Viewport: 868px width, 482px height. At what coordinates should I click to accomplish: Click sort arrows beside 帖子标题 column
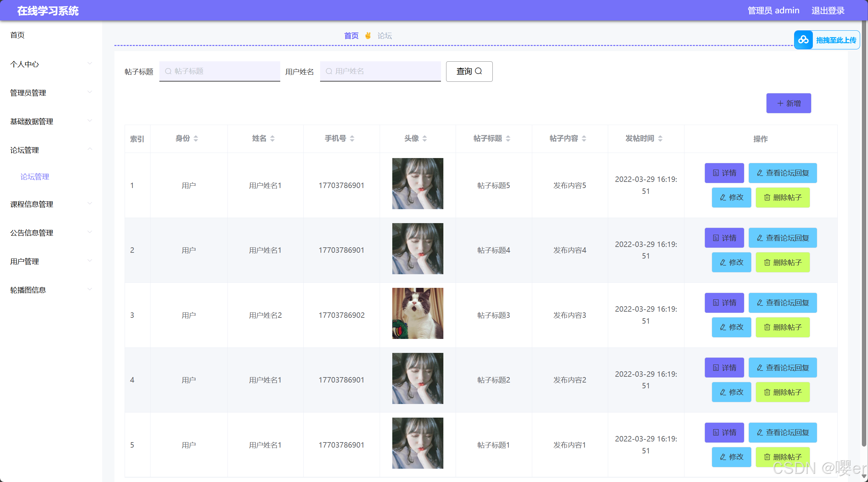[x=508, y=138]
